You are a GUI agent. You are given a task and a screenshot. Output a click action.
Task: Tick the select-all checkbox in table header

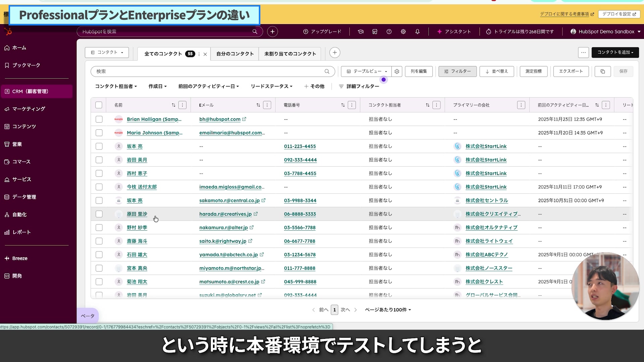[99, 105]
